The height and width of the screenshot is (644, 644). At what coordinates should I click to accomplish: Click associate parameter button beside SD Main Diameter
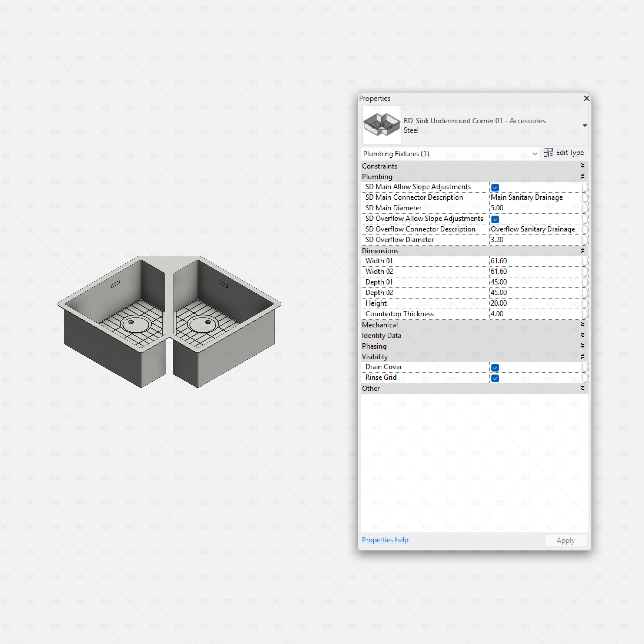tap(586, 208)
